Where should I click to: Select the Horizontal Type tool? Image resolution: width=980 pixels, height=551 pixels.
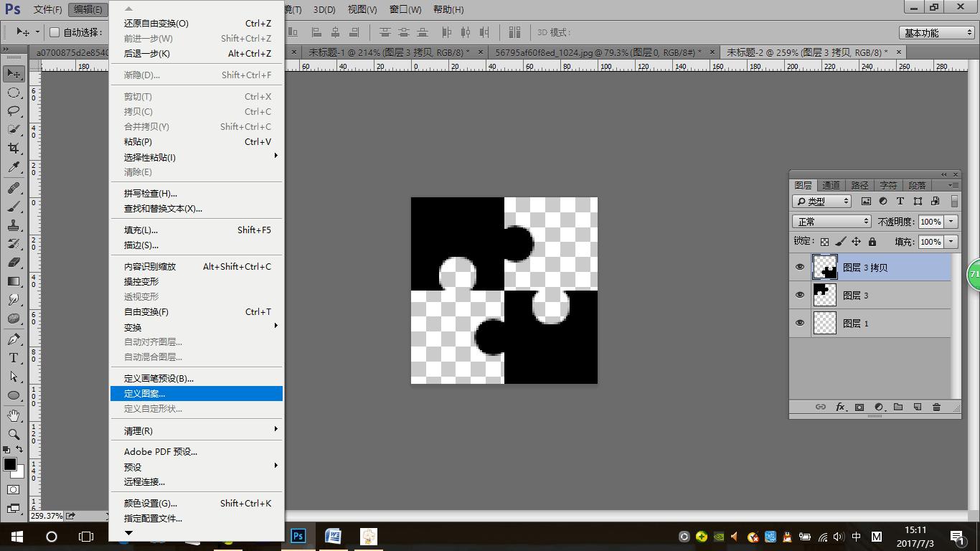14,358
